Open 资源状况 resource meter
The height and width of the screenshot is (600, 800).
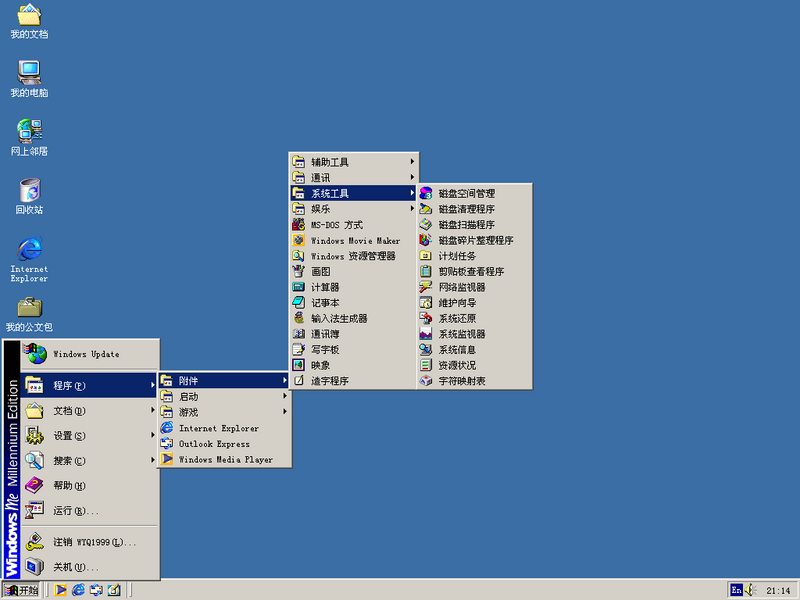474,365
